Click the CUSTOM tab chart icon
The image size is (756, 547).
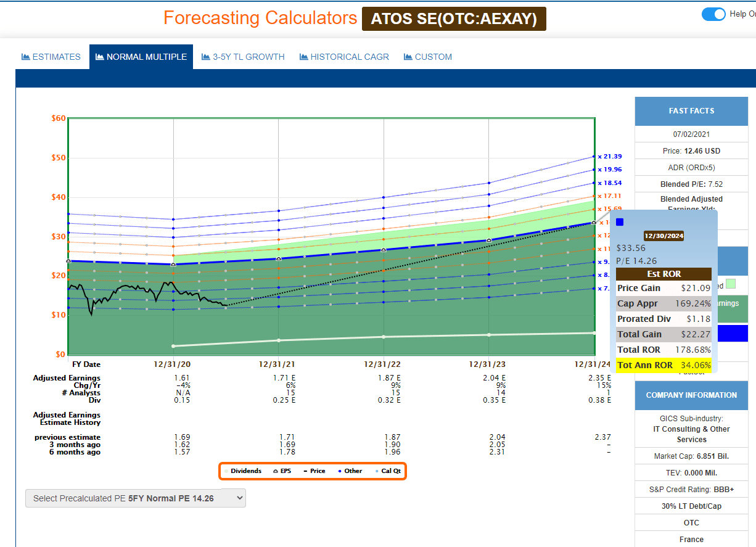click(408, 56)
